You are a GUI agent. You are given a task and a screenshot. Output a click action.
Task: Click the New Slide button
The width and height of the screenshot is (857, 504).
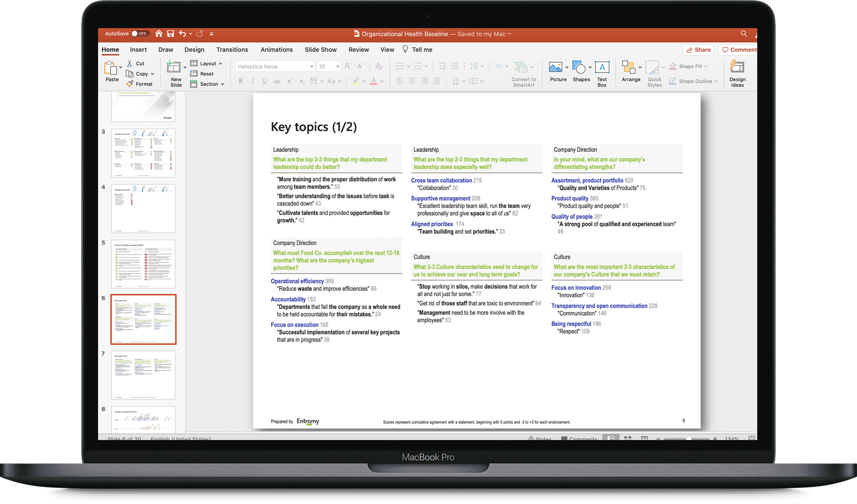pos(175,72)
